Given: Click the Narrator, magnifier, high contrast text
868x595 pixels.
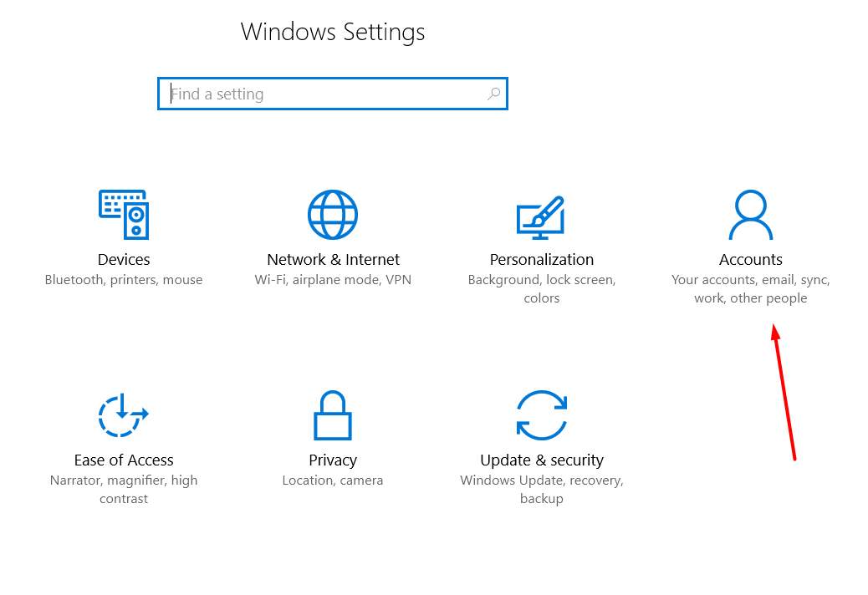Looking at the screenshot, I should pyautogui.click(x=124, y=489).
